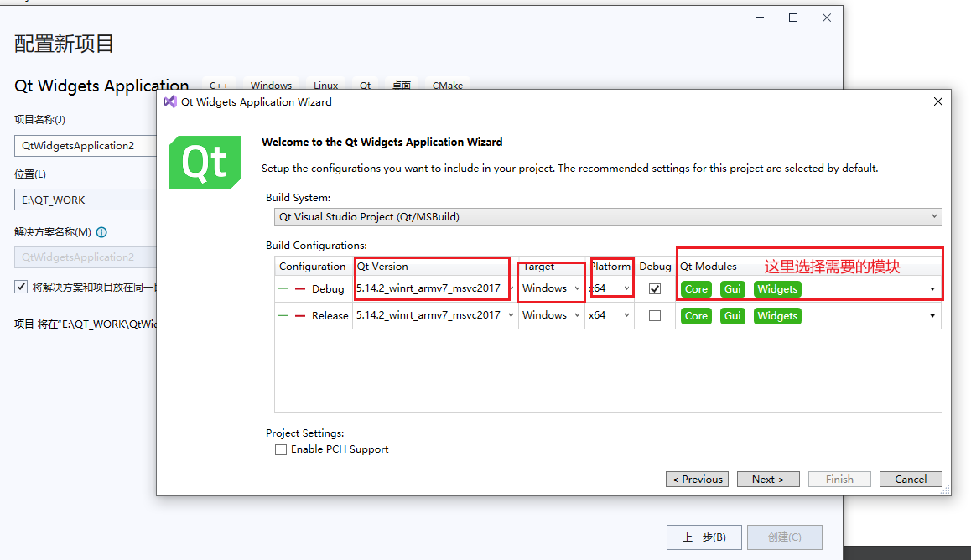The image size is (971, 560).
Task: Click the Qt logo in the wizard
Action: (205, 162)
